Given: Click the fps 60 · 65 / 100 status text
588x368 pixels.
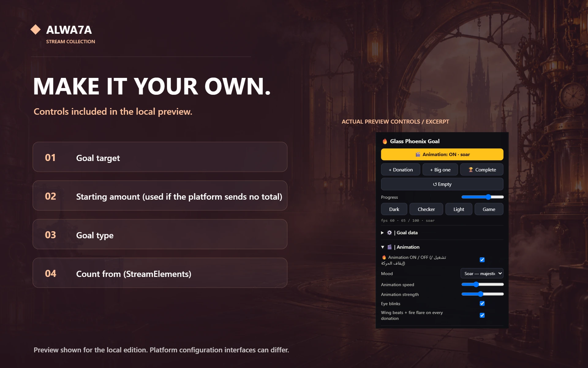Looking at the screenshot, I should pyautogui.click(x=408, y=220).
